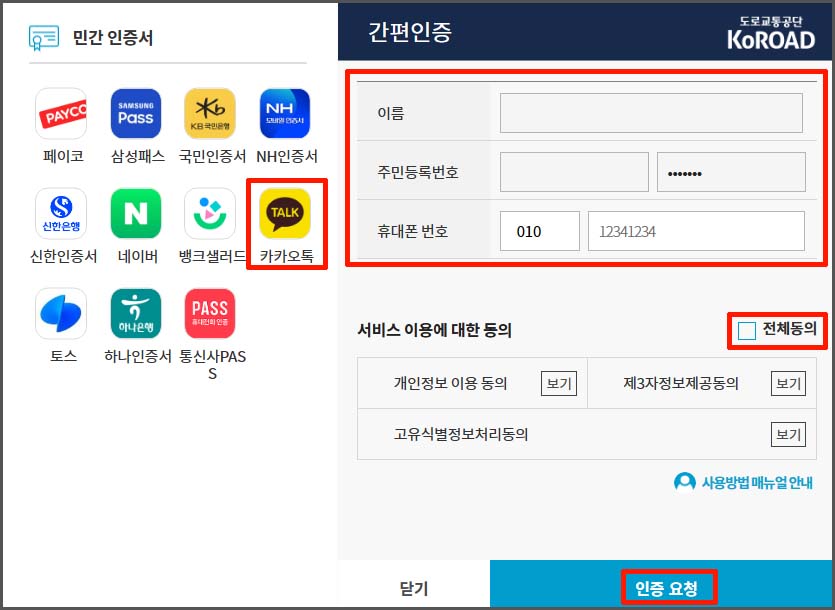Select 뱅크샐러드 icon
This screenshot has width=835, height=610.
pyautogui.click(x=210, y=214)
